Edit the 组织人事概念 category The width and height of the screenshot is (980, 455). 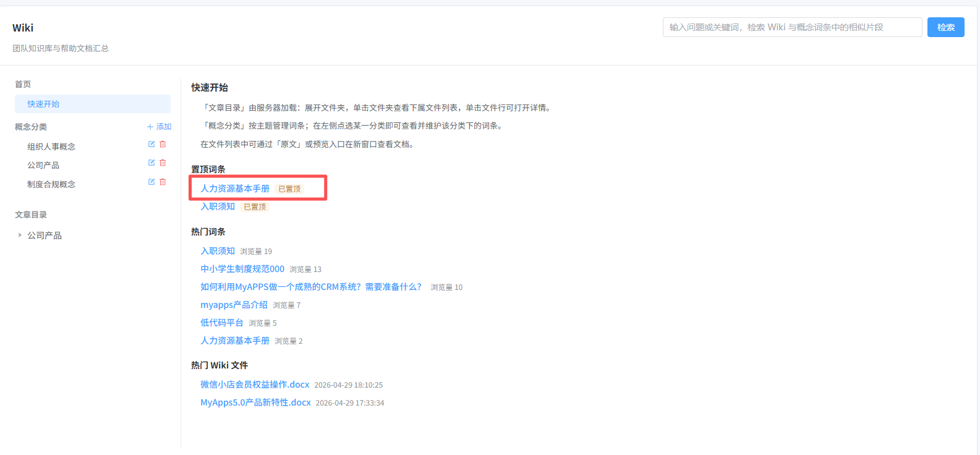point(151,144)
